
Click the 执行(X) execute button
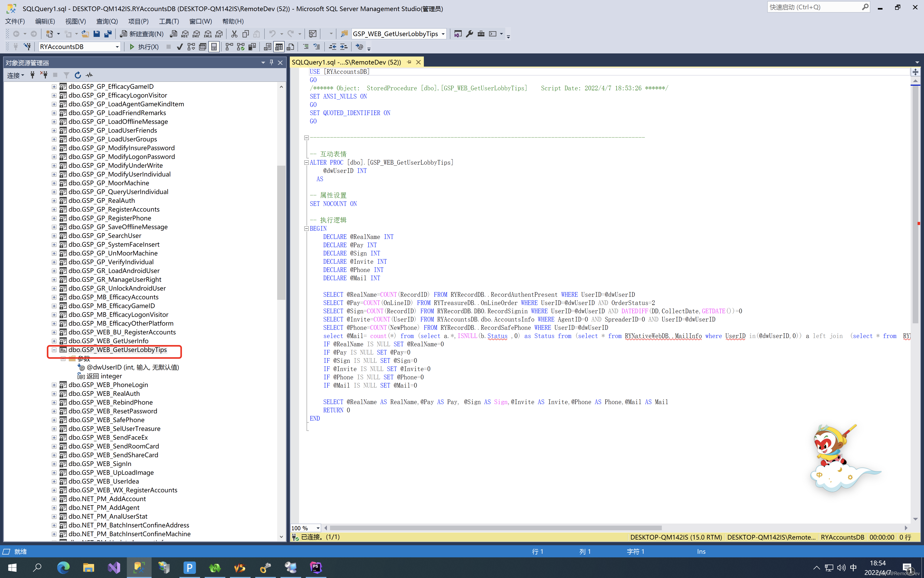point(144,47)
